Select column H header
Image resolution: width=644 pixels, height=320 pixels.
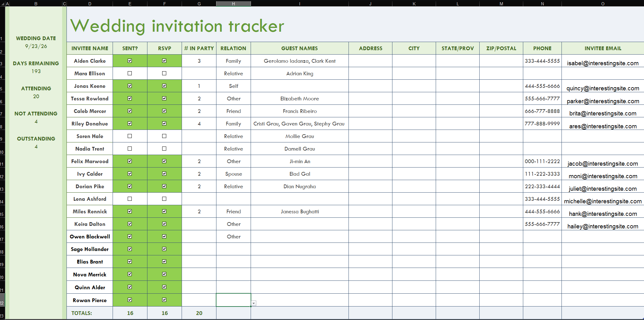click(x=233, y=4)
